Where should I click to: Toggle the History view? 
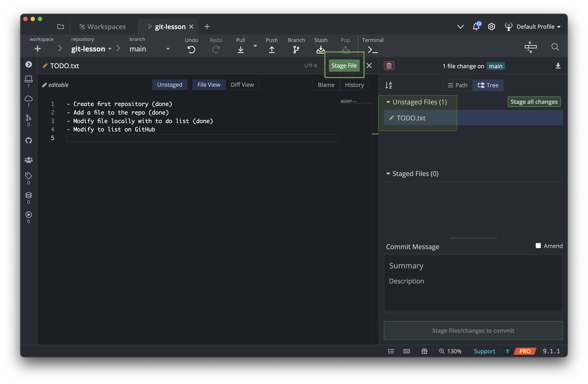coord(354,85)
